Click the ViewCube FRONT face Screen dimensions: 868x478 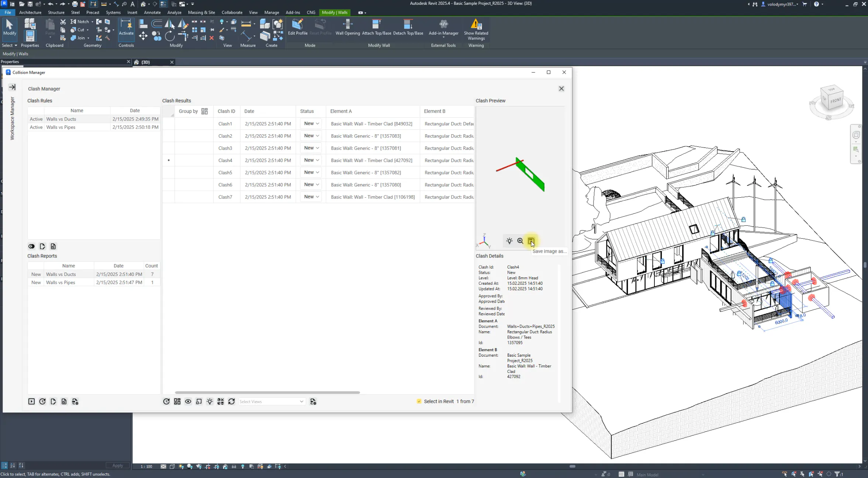coord(836,100)
